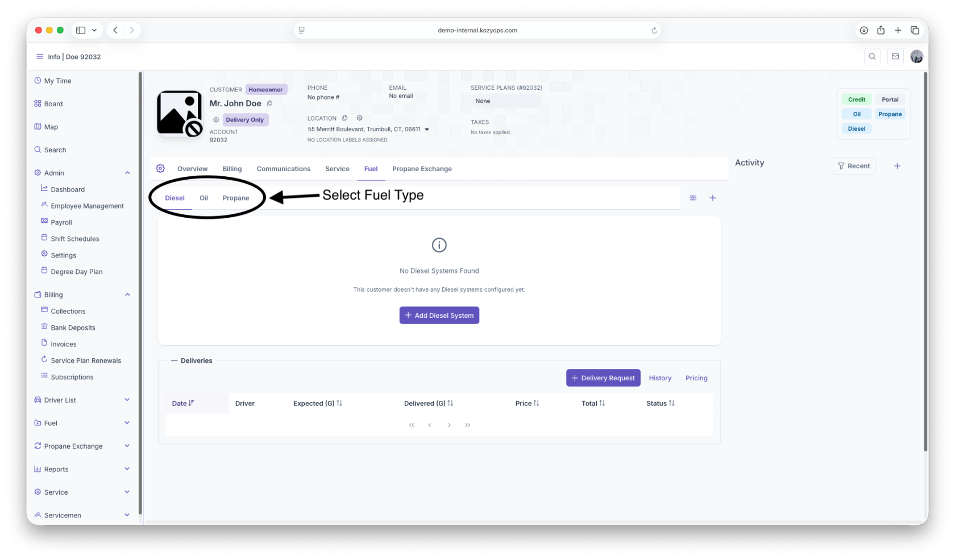Expand the Driver List sidebar section
955x560 pixels.
[x=127, y=400]
